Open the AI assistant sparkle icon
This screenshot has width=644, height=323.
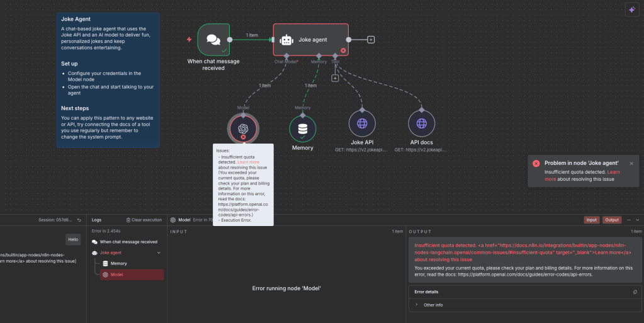click(631, 9)
